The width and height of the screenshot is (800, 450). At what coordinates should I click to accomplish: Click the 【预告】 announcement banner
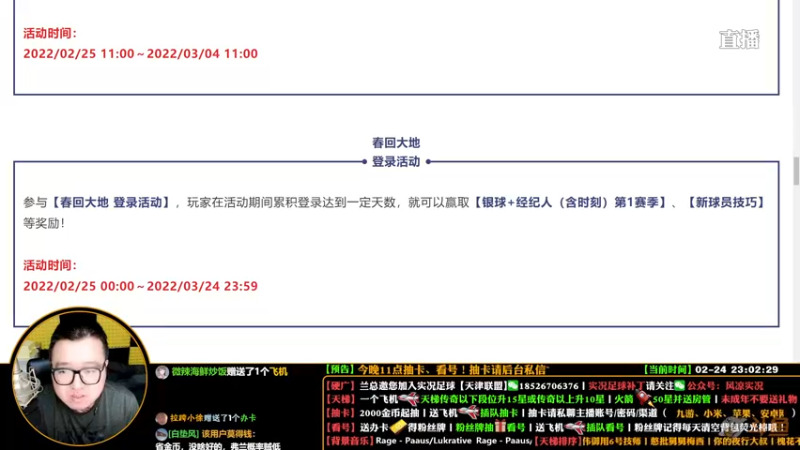(x=437, y=370)
